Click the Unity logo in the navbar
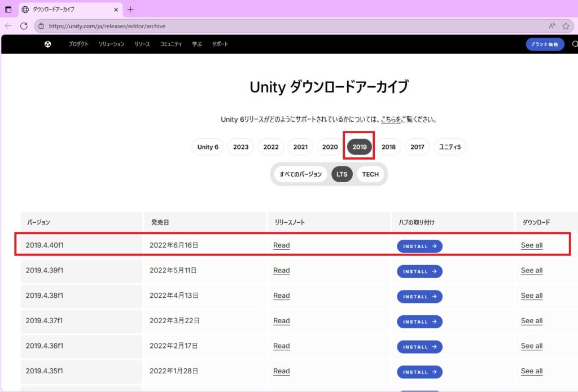 point(47,44)
